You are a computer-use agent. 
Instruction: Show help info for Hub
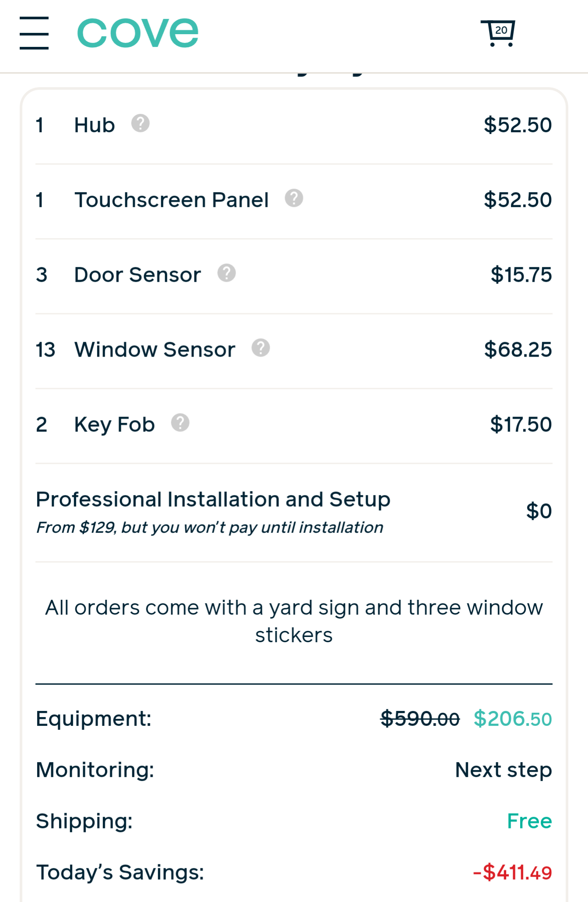point(141,124)
